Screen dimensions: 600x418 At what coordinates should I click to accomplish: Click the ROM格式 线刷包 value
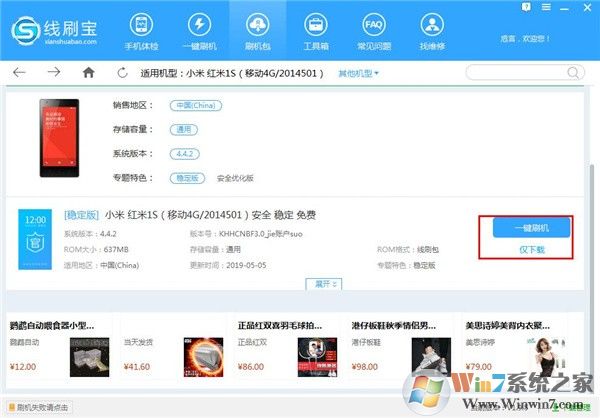coord(427,250)
